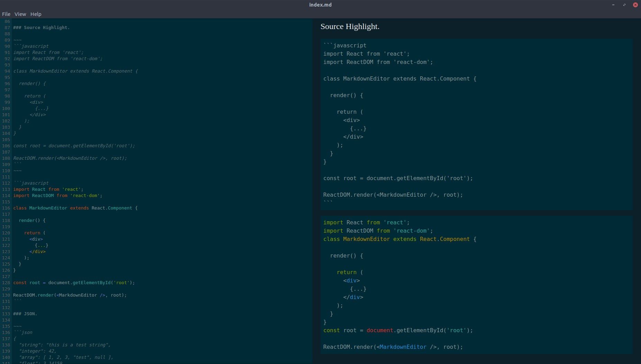Place cursor on '### JSON.' heading line
Screen dimensions: 641x364
[25, 314]
